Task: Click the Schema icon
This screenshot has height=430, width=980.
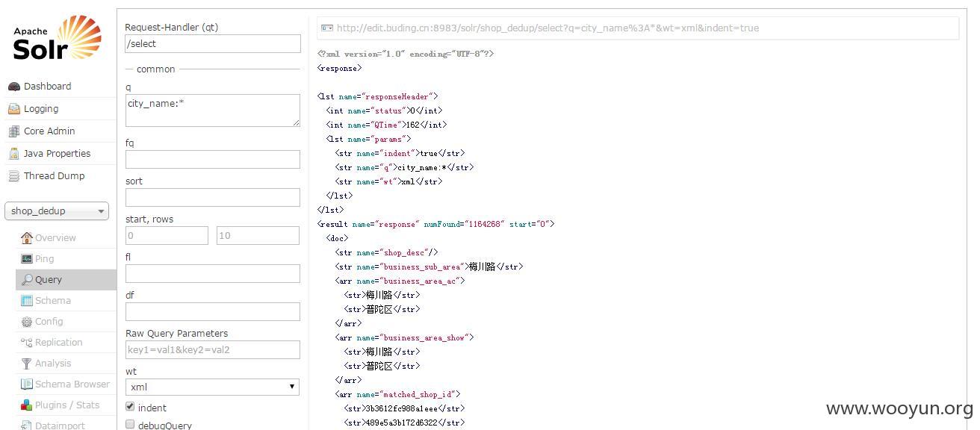Action: coord(27,301)
